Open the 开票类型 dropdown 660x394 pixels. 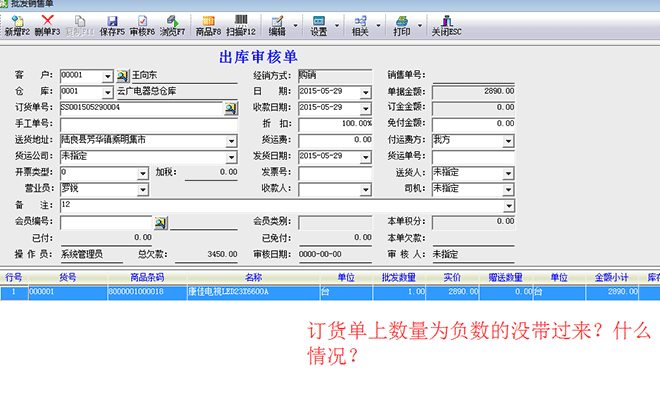tap(143, 173)
